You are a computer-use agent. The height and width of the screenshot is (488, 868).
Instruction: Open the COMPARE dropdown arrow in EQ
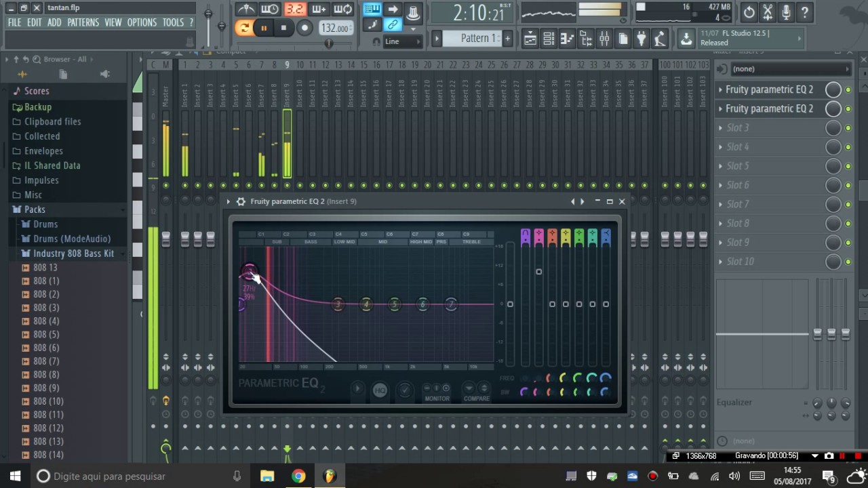(468, 388)
